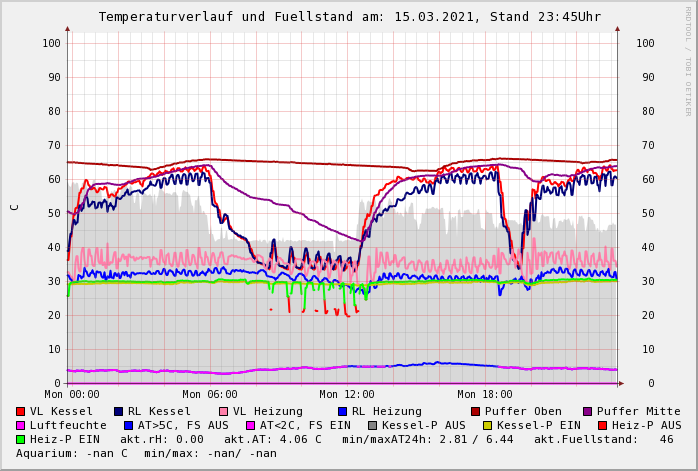Select the blue RL Heizung legend swatch
The image size is (698, 471).
click(343, 411)
